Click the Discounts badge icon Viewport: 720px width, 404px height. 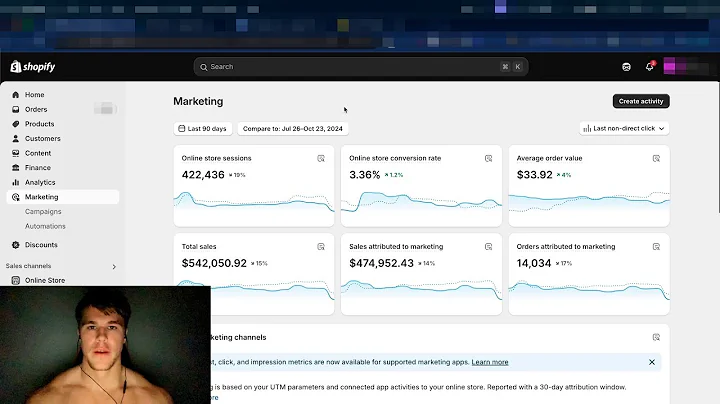click(16, 245)
